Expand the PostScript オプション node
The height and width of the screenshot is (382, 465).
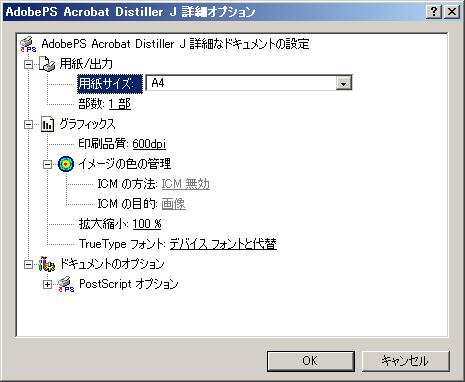coord(48,285)
